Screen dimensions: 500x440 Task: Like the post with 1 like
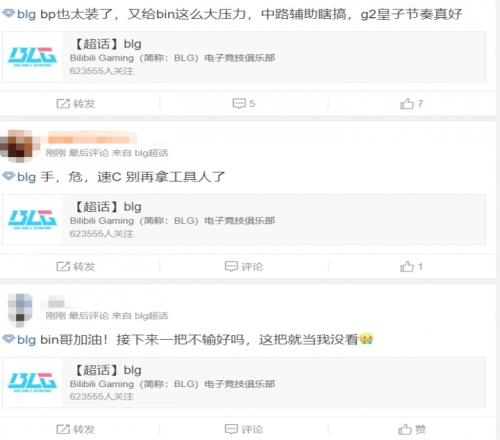click(x=407, y=266)
